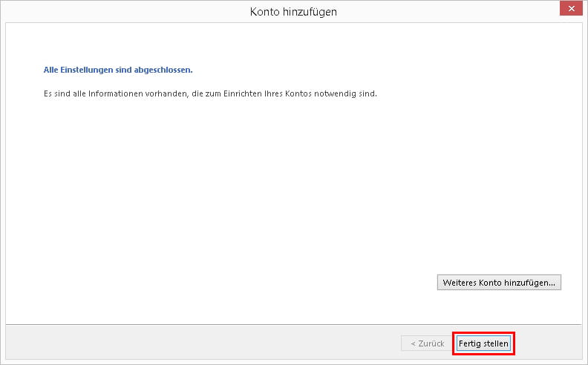This screenshot has width=588, height=365.
Task: Select the heading 'Alle Einstellungen sind abgeschlossen.'
Action: pyautogui.click(x=118, y=70)
